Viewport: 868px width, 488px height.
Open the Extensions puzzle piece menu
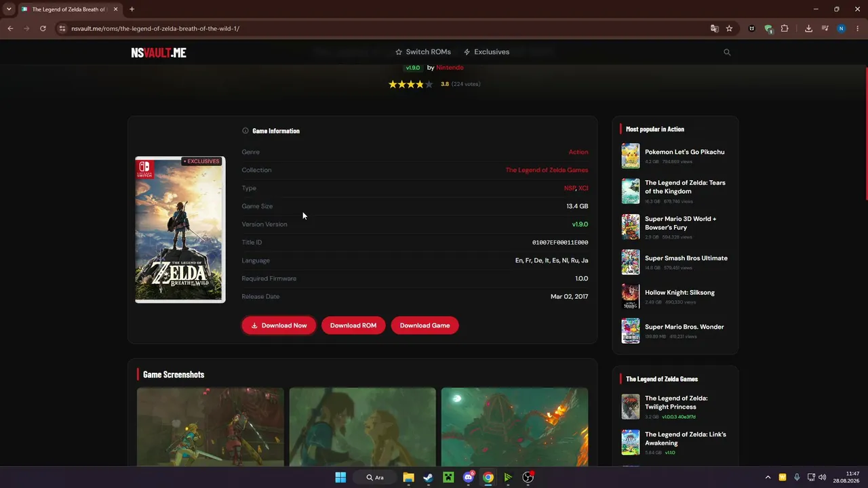(785, 28)
